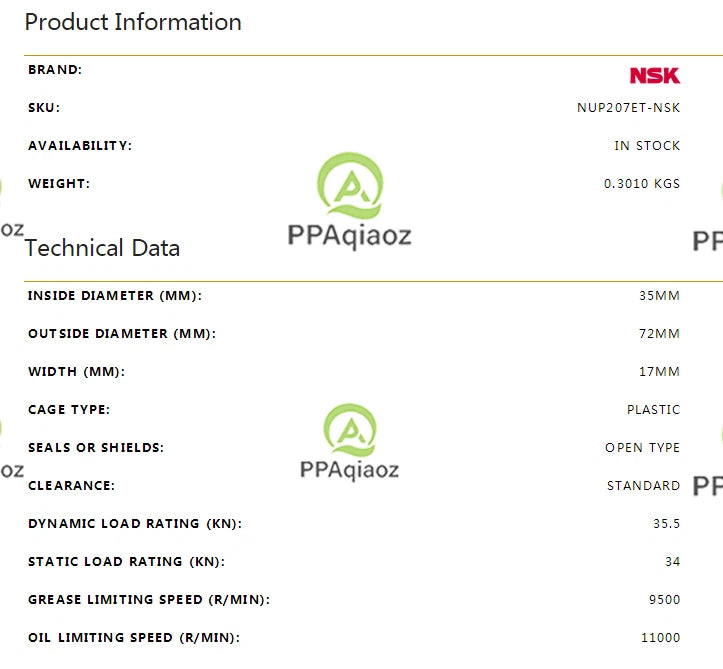723x669 pixels.
Task: Click the Product Information heading
Action: pos(133,22)
